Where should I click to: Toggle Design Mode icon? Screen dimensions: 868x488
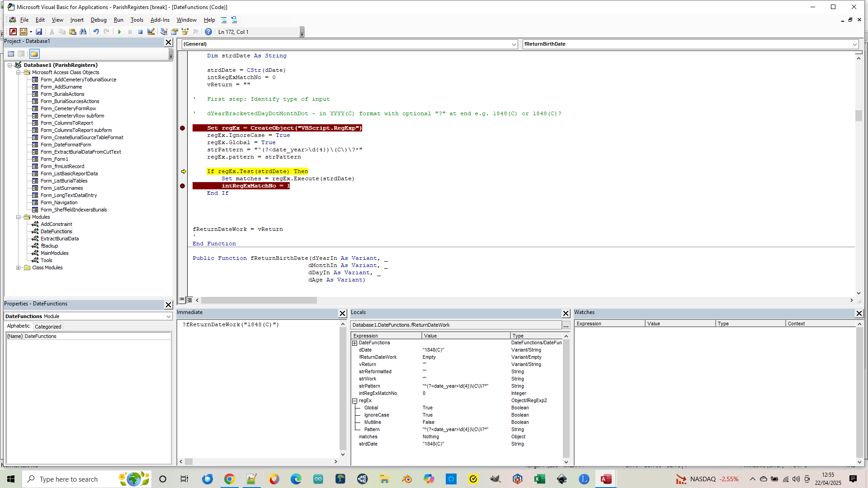(x=151, y=32)
